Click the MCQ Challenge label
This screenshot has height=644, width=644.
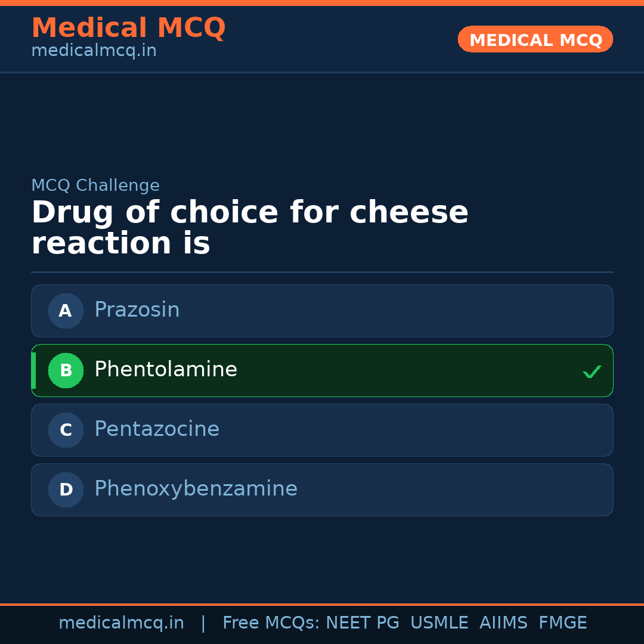click(95, 185)
